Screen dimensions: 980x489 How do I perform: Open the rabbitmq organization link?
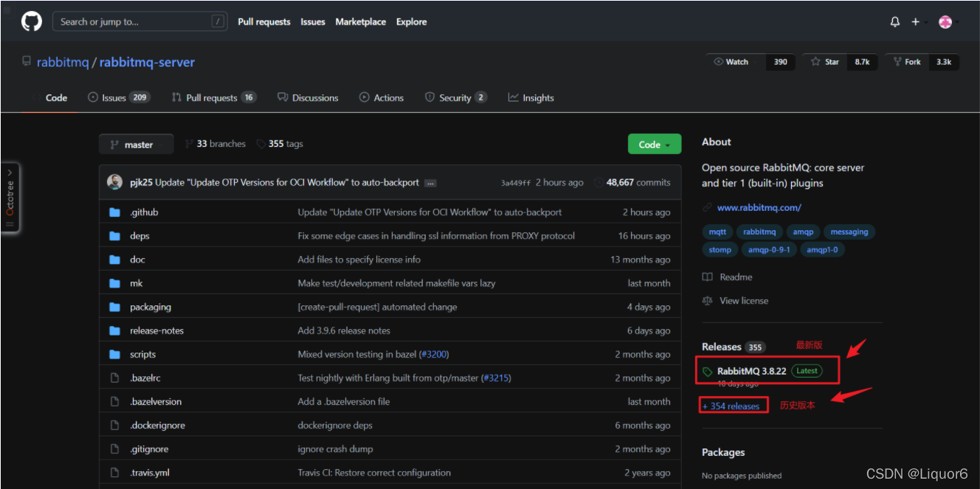63,62
